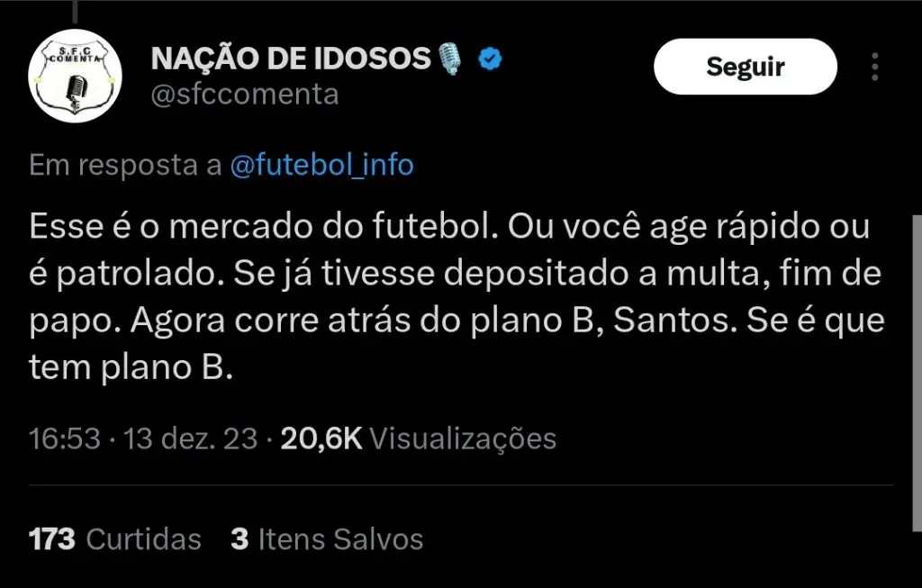Viewport: 922px width, 588px height.
Task: Click the "Em resposta a" label
Action: pyautogui.click(x=126, y=166)
